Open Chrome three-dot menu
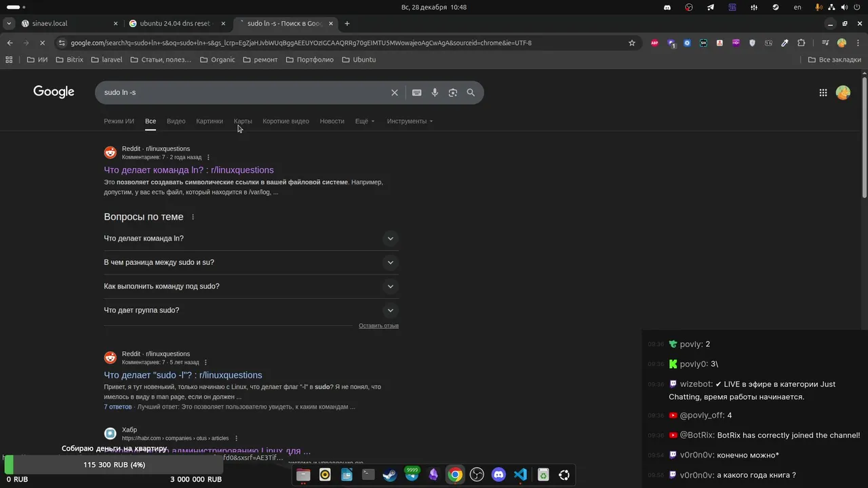 click(x=858, y=43)
